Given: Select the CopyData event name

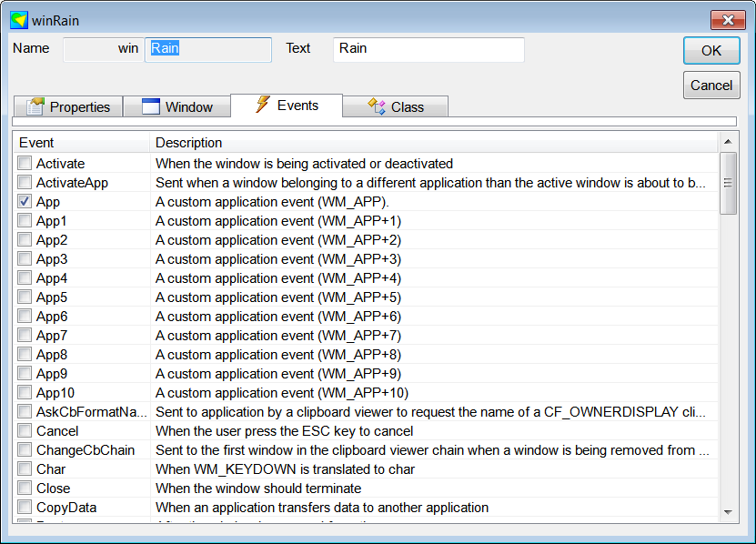Looking at the screenshot, I should pos(66,508).
